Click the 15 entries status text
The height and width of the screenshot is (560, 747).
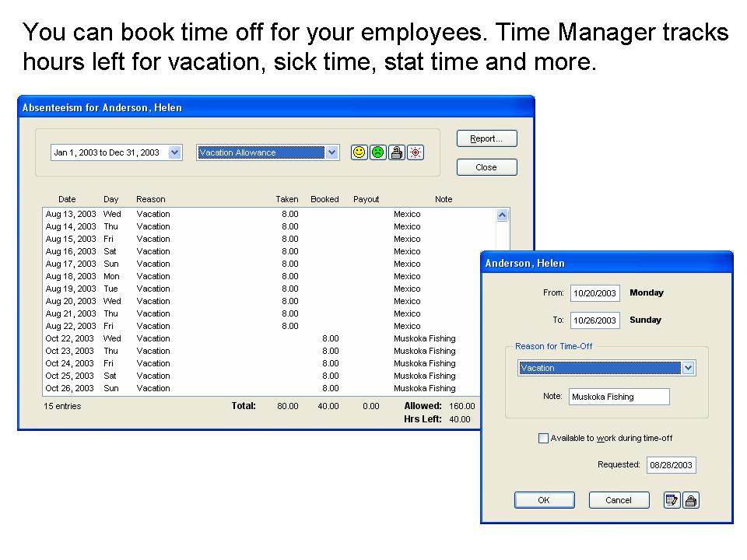click(62, 406)
